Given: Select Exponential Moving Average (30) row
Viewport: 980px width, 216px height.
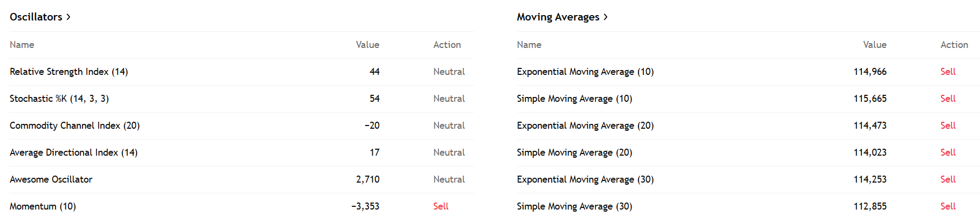Looking at the screenshot, I should 748,179.
